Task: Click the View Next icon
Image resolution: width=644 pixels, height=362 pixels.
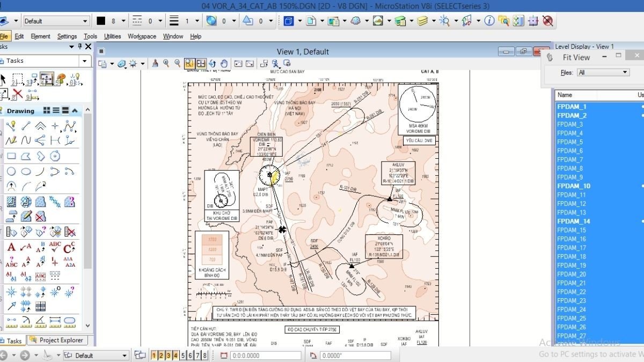Action: point(250,63)
